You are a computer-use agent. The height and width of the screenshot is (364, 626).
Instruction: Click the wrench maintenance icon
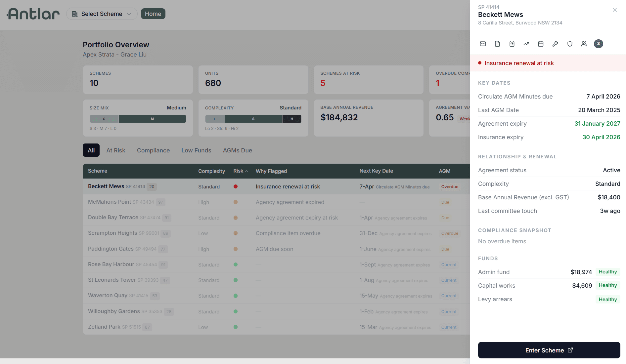tap(555, 43)
